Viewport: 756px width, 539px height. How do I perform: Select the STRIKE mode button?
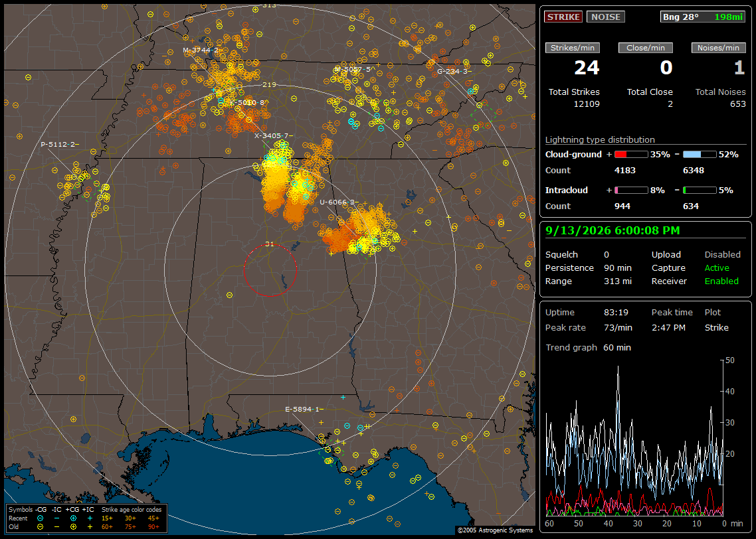point(563,17)
